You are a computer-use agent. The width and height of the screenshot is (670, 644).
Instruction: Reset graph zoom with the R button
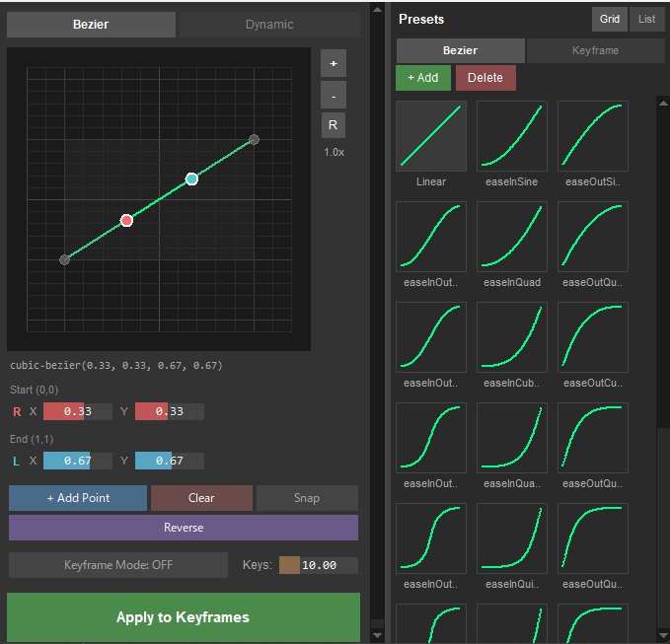(334, 125)
